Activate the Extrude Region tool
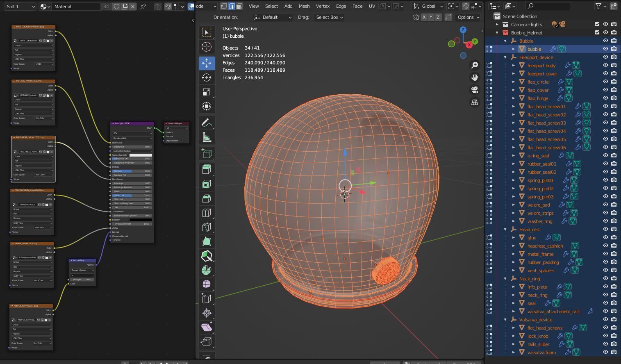621x364 pixels. click(207, 170)
